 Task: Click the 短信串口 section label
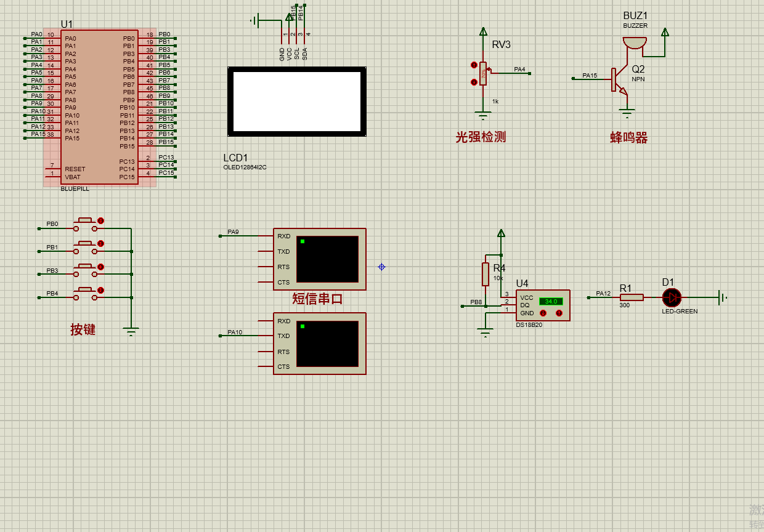317,299
